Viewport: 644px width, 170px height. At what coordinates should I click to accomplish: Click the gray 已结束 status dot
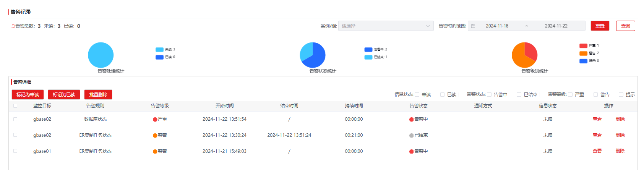click(411, 136)
